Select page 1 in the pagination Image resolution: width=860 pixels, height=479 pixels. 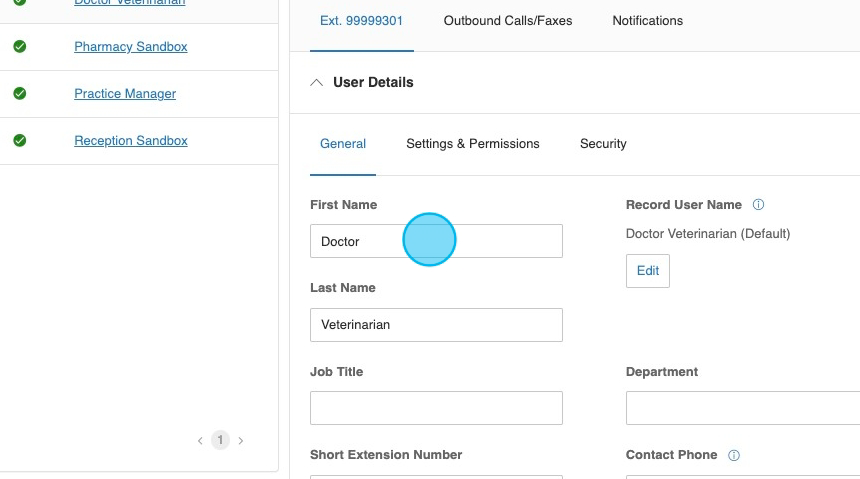(220, 440)
